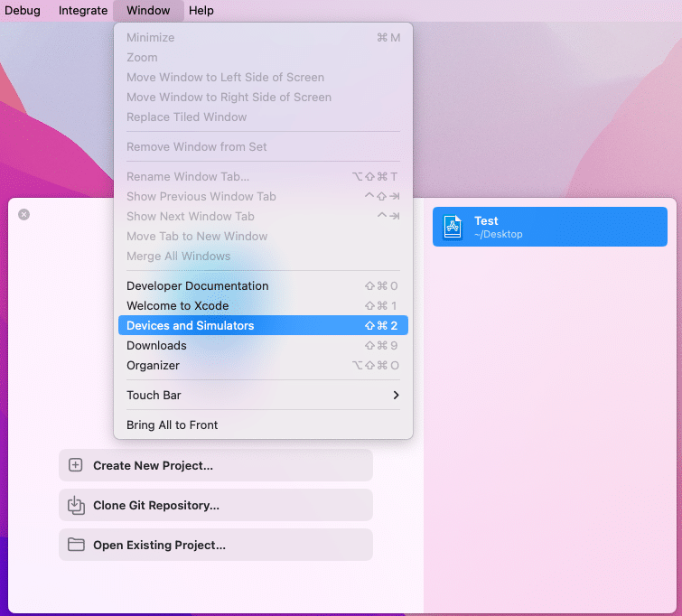682x616 pixels.
Task: Click the Create New Project button
Action: [217, 466]
